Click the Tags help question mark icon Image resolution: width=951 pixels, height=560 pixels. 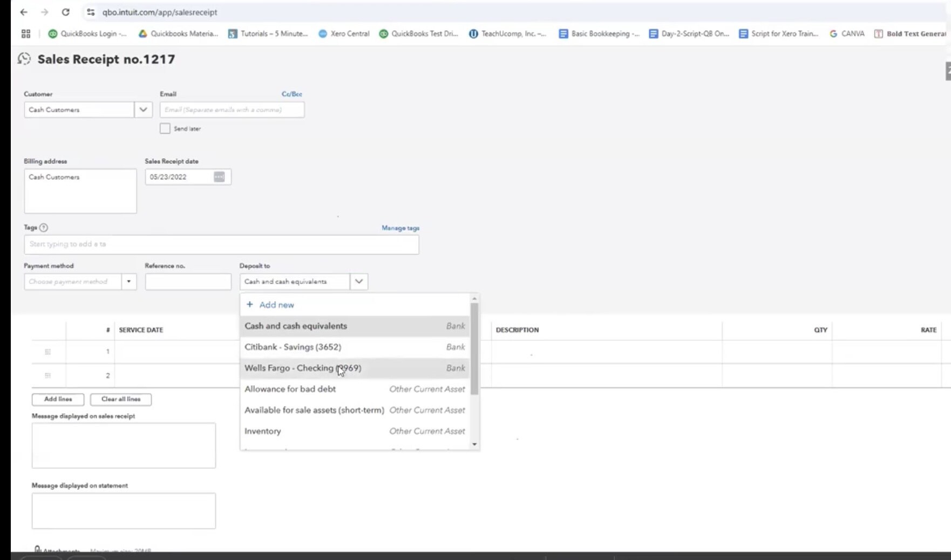[44, 228]
